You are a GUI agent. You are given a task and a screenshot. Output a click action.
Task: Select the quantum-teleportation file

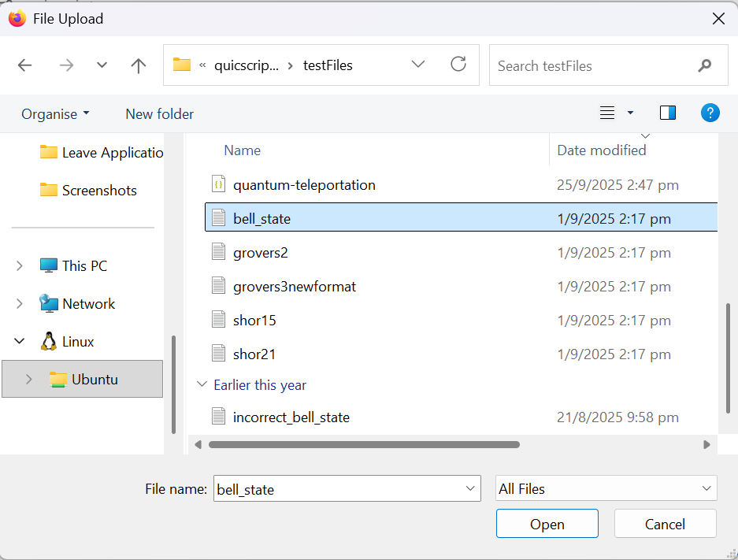point(304,185)
